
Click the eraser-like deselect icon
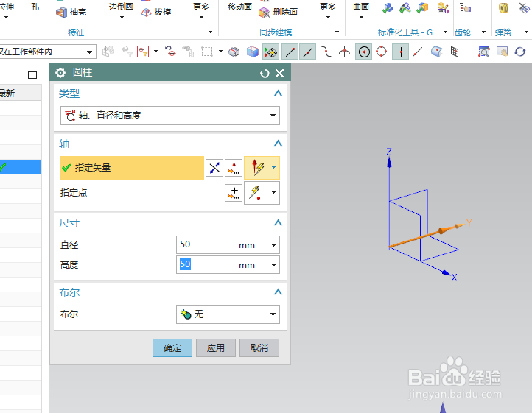coord(234,52)
